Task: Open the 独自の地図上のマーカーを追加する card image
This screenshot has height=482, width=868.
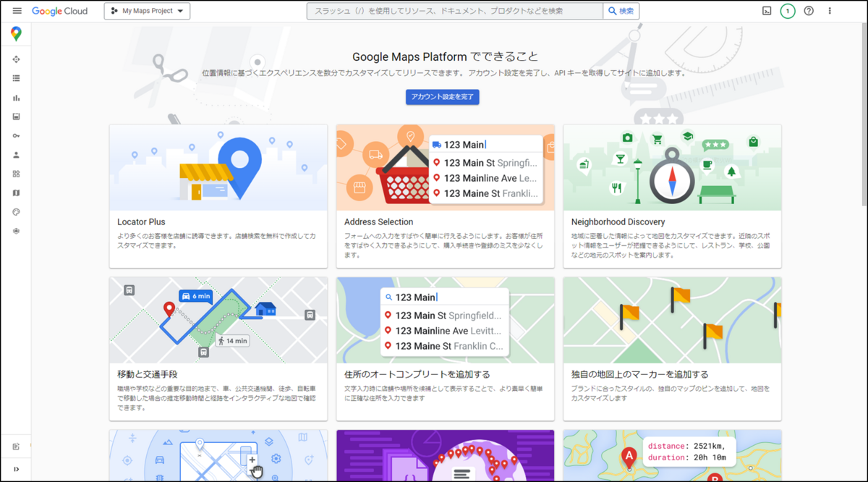Action: (672, 320)
